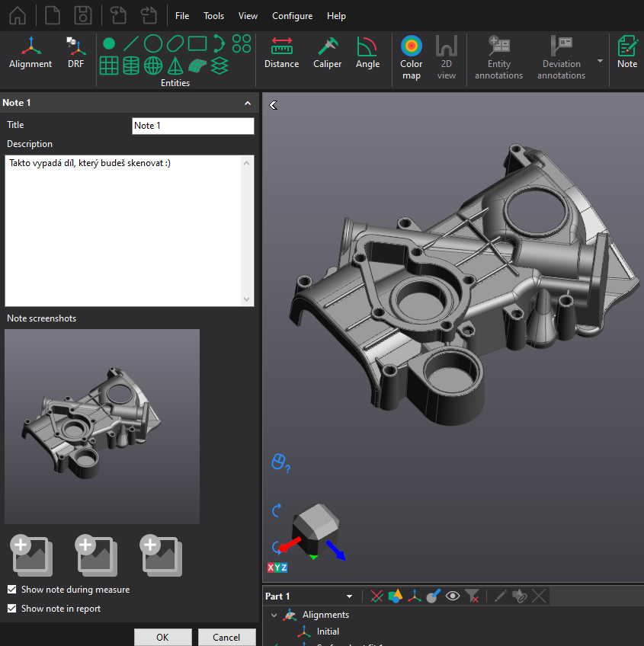
Task: Click the cone entity icon
Action: [175, 66]
